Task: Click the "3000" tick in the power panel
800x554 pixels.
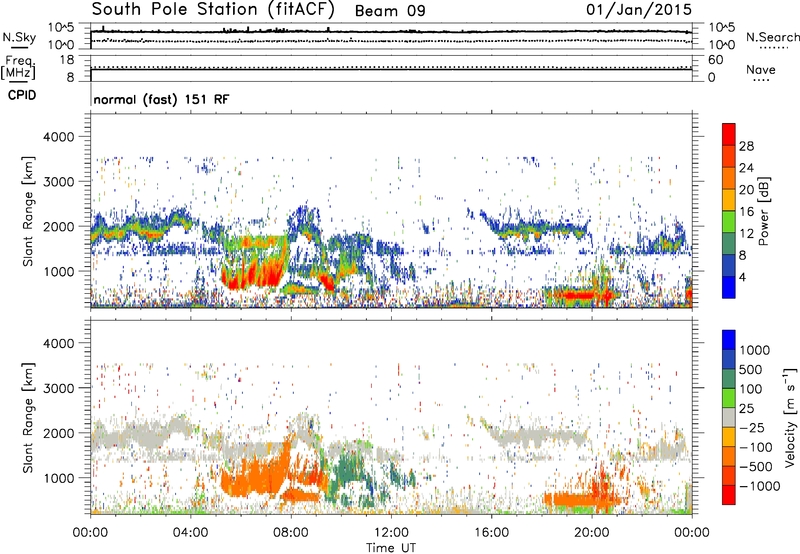Action: [x=59, y=182]
